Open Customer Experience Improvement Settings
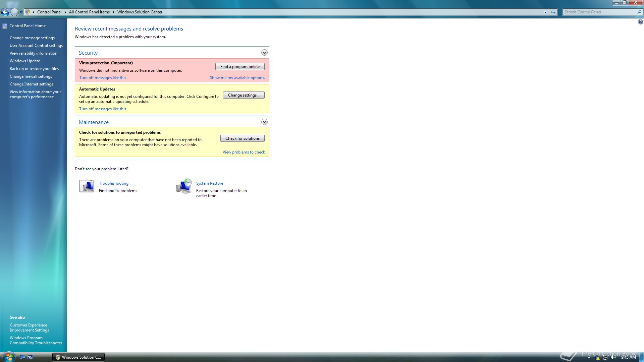Screen dimensions: 644x362 [29, 327]
